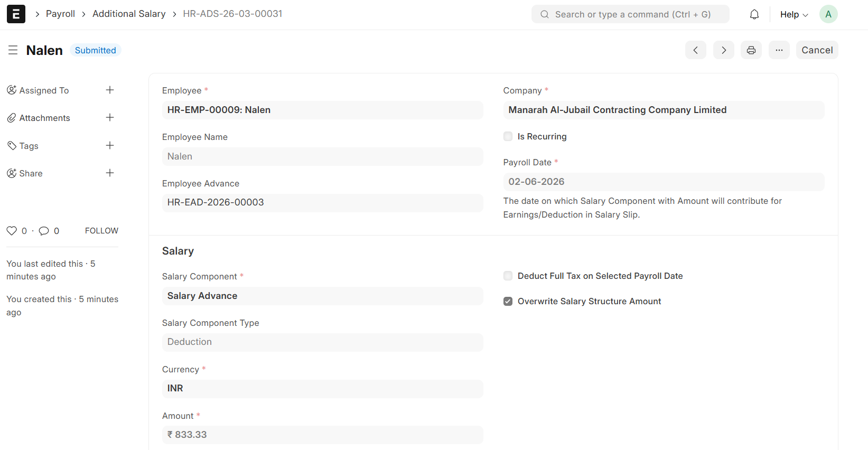Click the ERPNext home logo icon
The width and height of the screenshot is (868, 450).
tap(16, 14)
